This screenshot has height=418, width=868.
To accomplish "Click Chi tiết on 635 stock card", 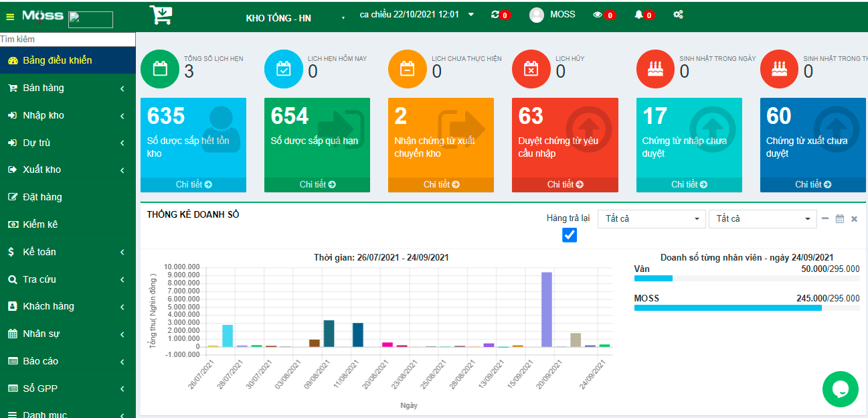I will 193,184.
